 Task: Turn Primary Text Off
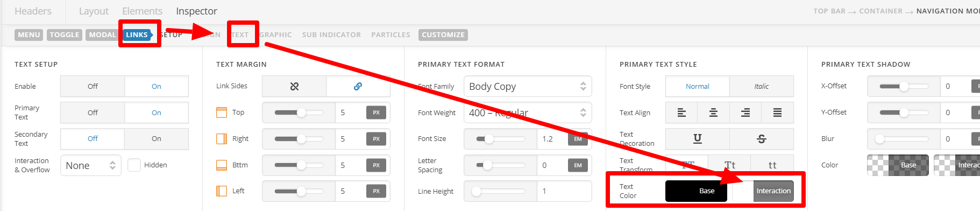93,112
